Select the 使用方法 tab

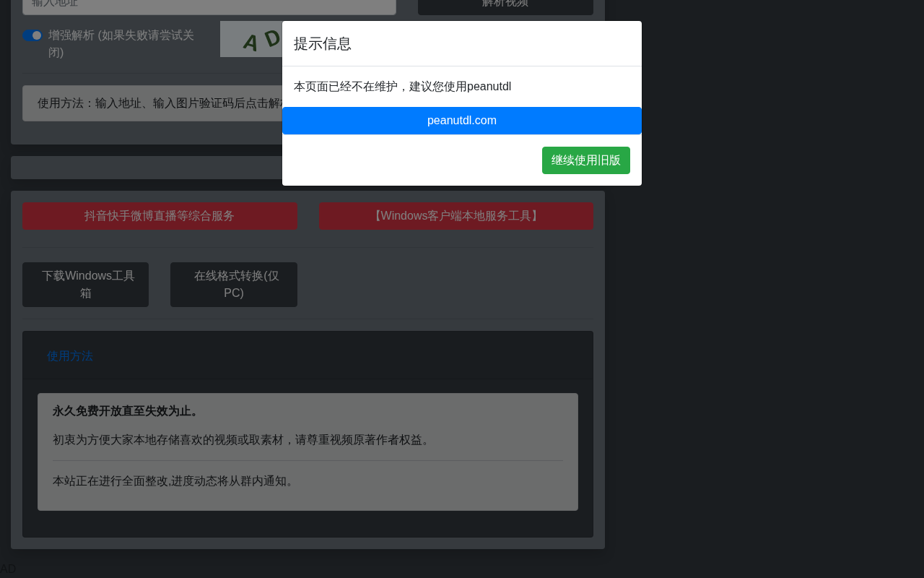[x=70, y=356]
